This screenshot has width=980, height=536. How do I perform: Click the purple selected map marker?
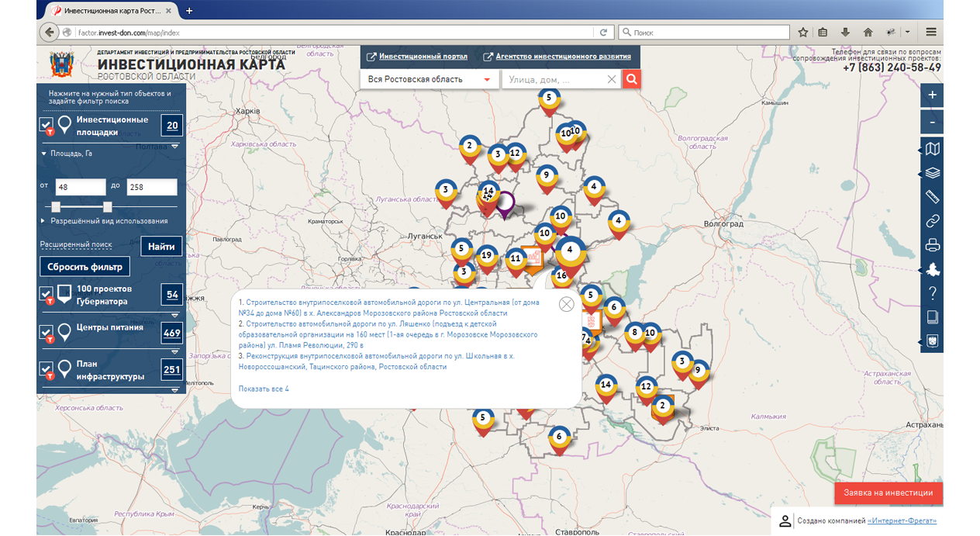(x=506, y=205)
